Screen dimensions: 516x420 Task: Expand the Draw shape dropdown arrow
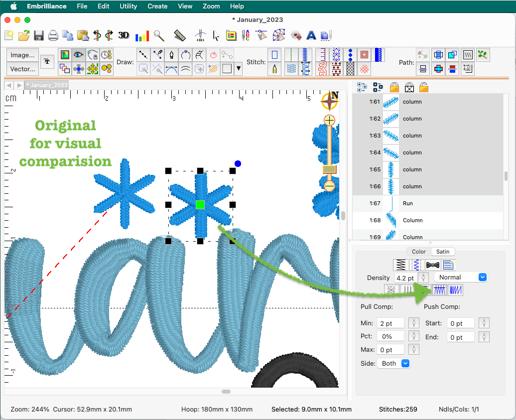[x=238, y=69]
